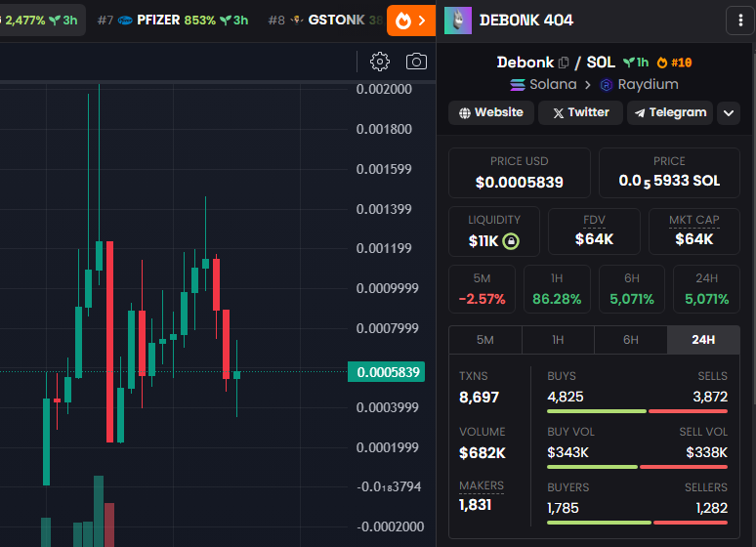Click the FDV $64K box

(x=594, y=231)
